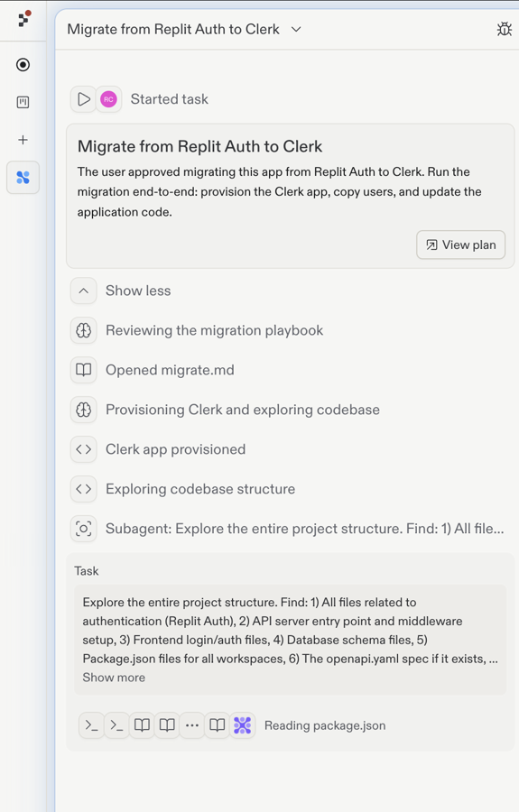Click card heading Migrate from Replit Auth to Clerk
Viewport: 519px width, 812px height.
click(200, 146)
